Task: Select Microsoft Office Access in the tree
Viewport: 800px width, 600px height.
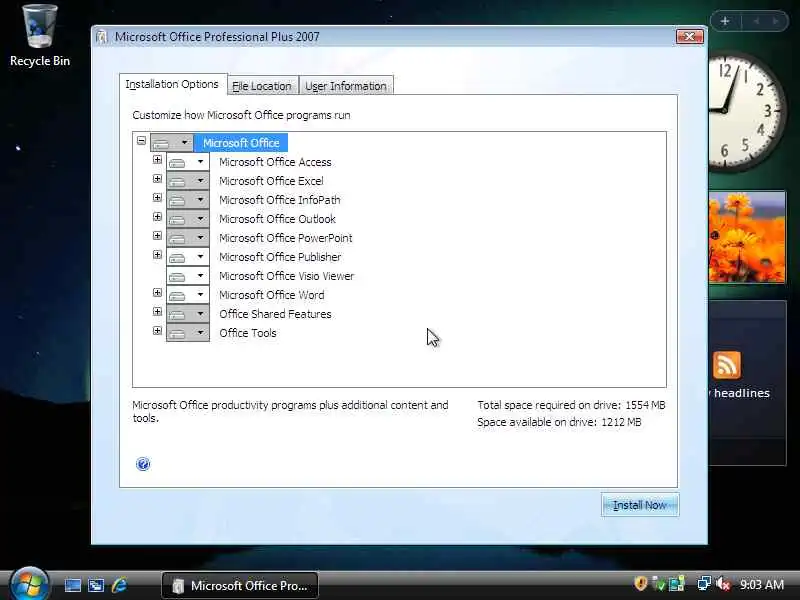Action: [275, 162]
